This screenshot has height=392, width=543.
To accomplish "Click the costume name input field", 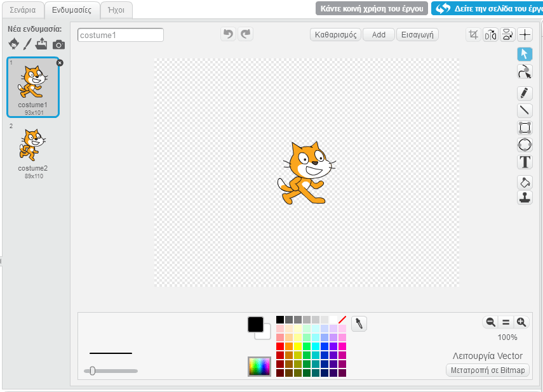I will point(121,35).
